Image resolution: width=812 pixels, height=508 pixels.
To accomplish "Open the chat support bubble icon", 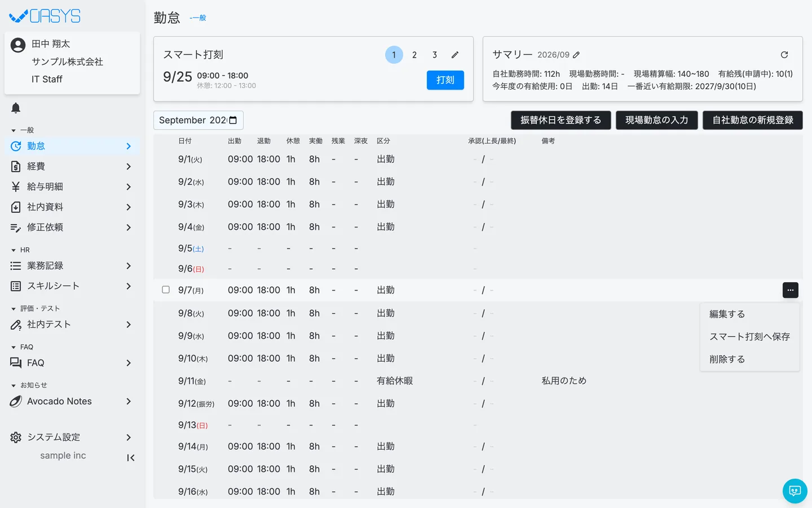I will pos(795,491).
